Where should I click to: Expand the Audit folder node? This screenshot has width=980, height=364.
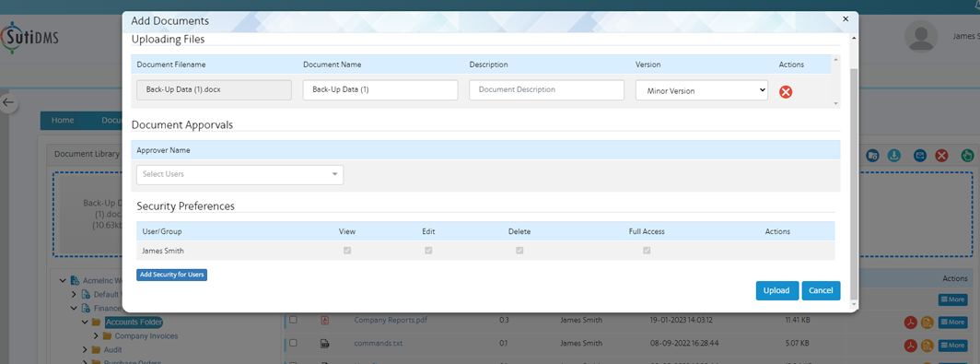coord(85,349)
